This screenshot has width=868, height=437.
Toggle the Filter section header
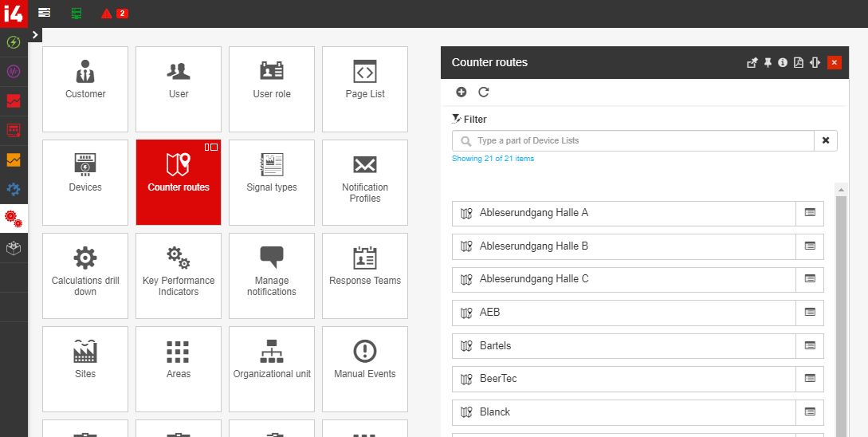[x=469, y=119]
